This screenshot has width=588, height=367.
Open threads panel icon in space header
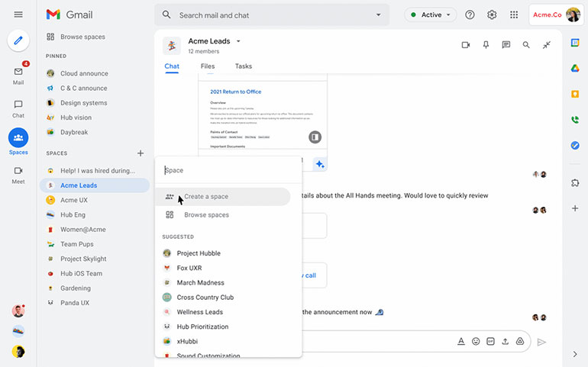click(506, 45)
